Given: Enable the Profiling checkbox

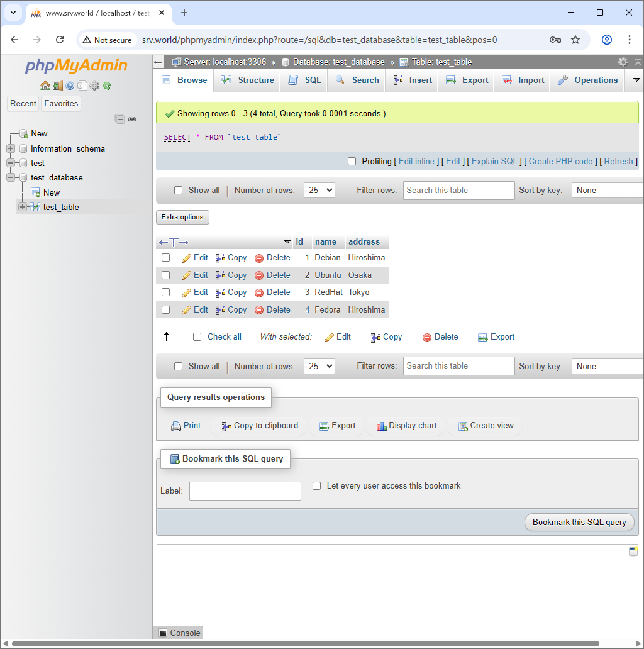Looking at the screenshot, I should click(x=352, y=161).
